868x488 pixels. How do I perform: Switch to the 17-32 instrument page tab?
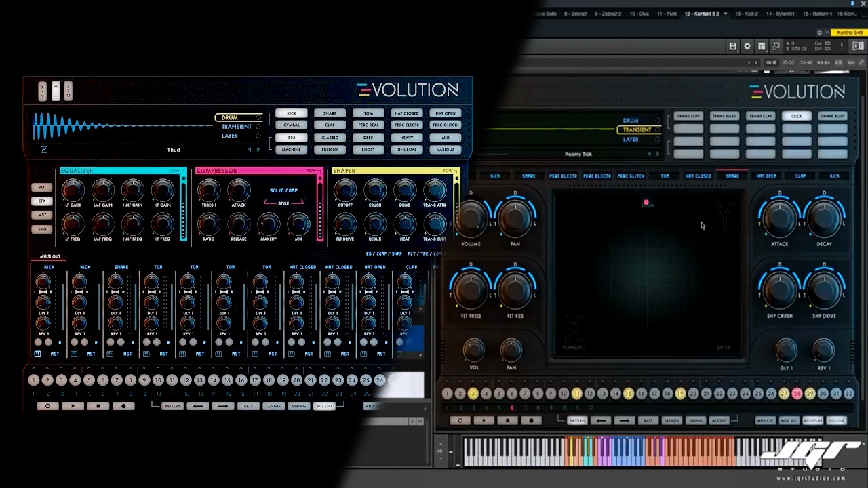789,62
